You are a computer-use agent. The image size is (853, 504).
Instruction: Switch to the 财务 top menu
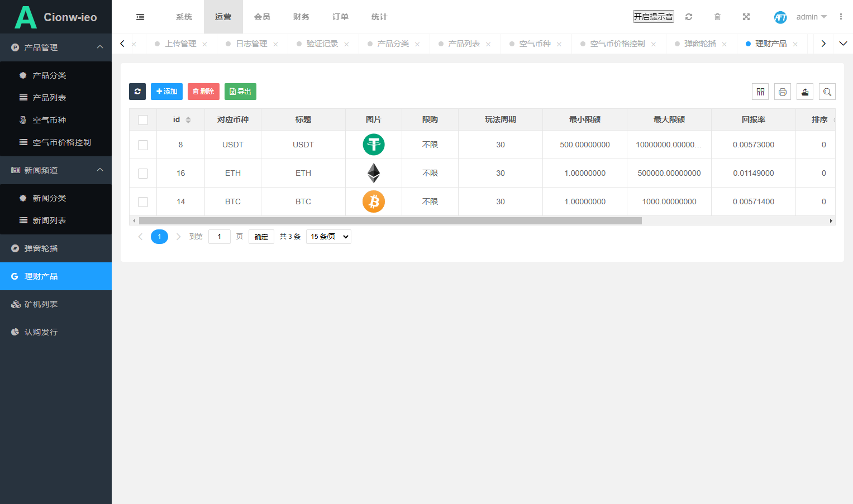pyautogui.click(x=301, y=17)
